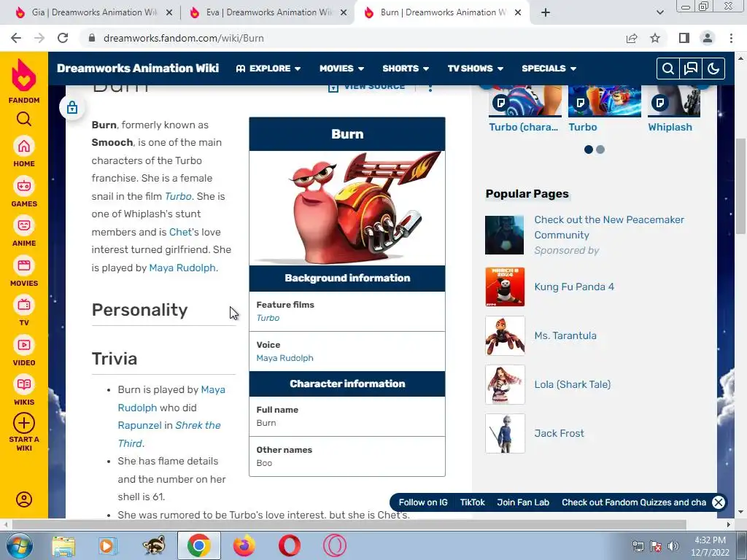Click the vertical page scrollbar
This screenshot has width=747, height=560.
(741, 186)
